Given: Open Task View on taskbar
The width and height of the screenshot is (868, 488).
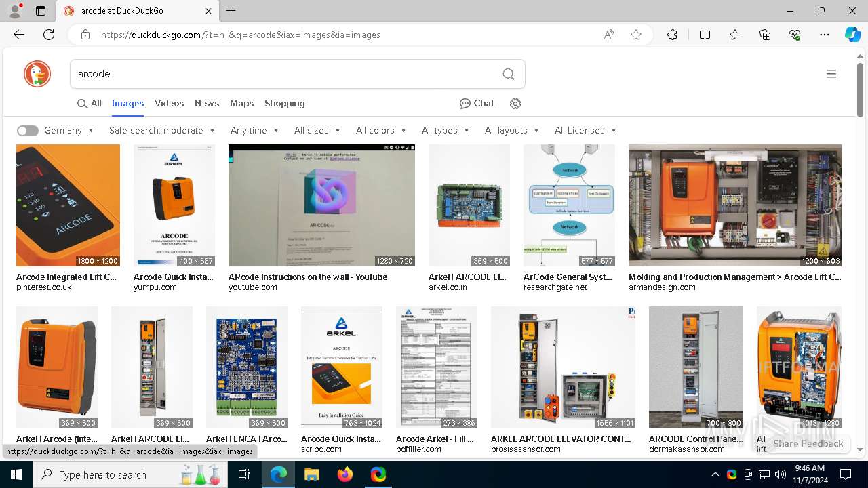Looking at the screenshot, I should 244,474.
